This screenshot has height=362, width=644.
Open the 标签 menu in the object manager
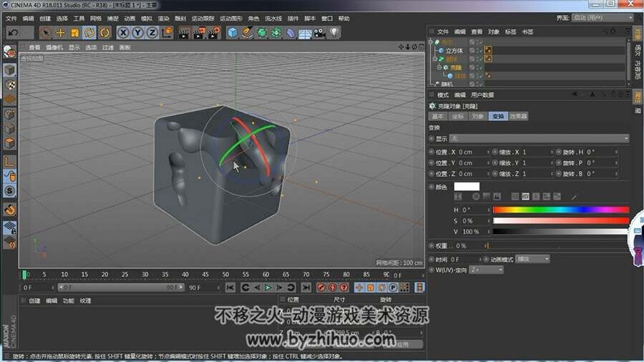point(510,31)
